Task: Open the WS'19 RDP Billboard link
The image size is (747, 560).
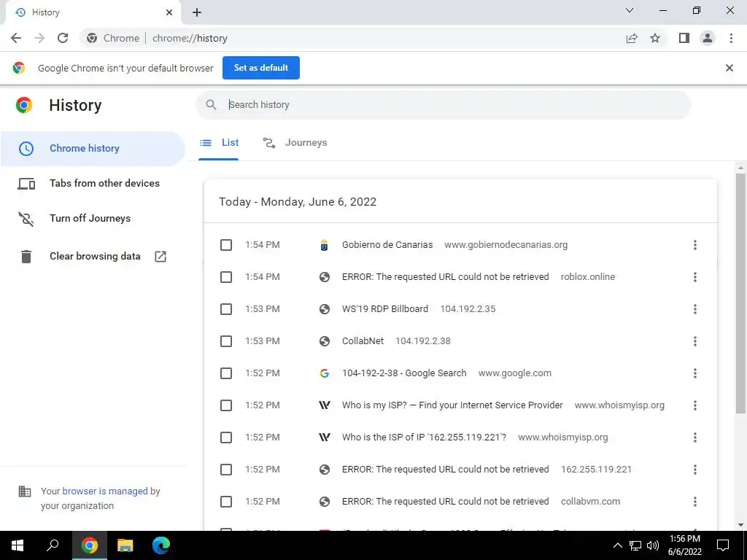Action: pyautogui.click(x=385, y=309)
